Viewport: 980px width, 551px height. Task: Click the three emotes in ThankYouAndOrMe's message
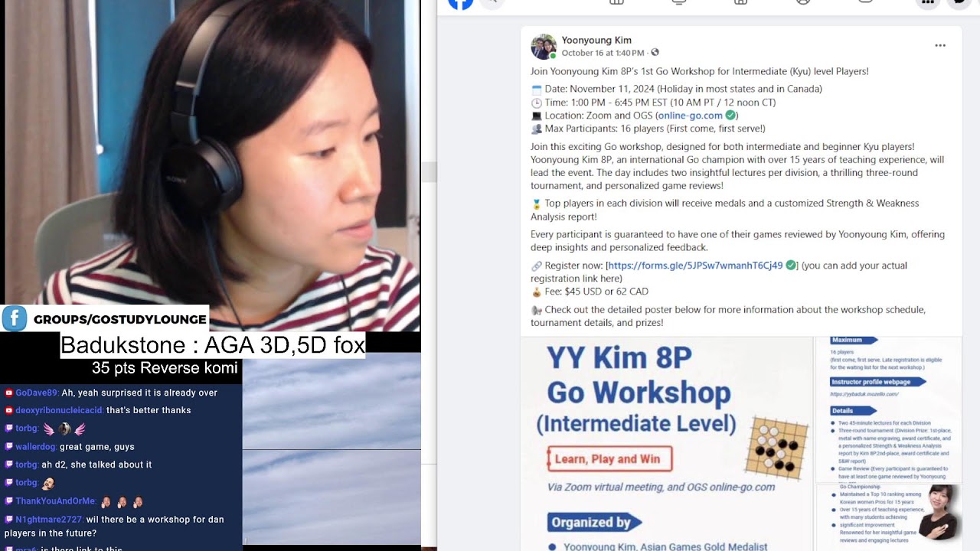click(x=122, y=502)
